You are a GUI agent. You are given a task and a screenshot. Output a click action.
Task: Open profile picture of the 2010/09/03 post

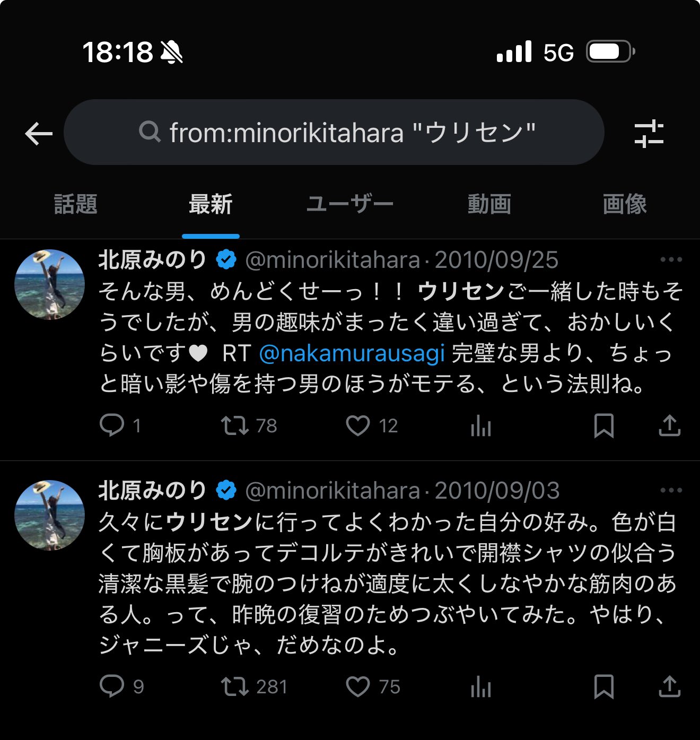pos(49,515)
